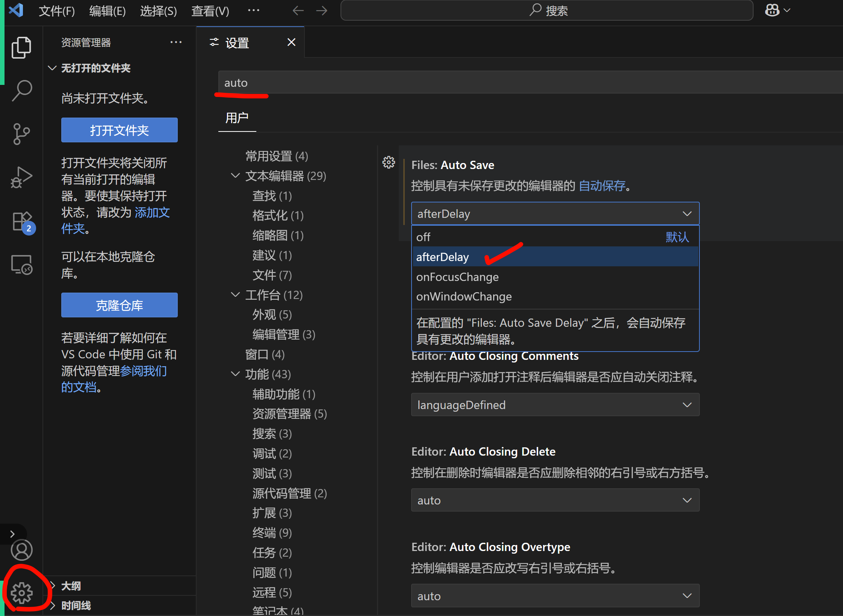The image size is (843, 616).
Task: Choose onFocusChange in dropdown list
Action: 555,277
